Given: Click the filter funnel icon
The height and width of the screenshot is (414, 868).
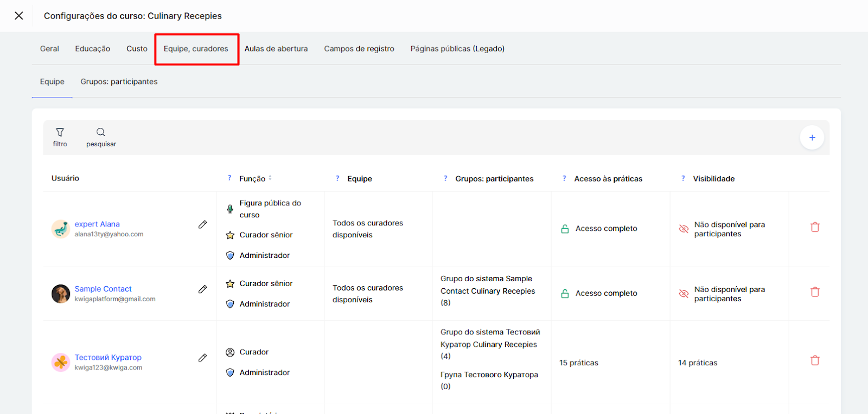Looking at the screenshot, I should (x=60, y=132).
